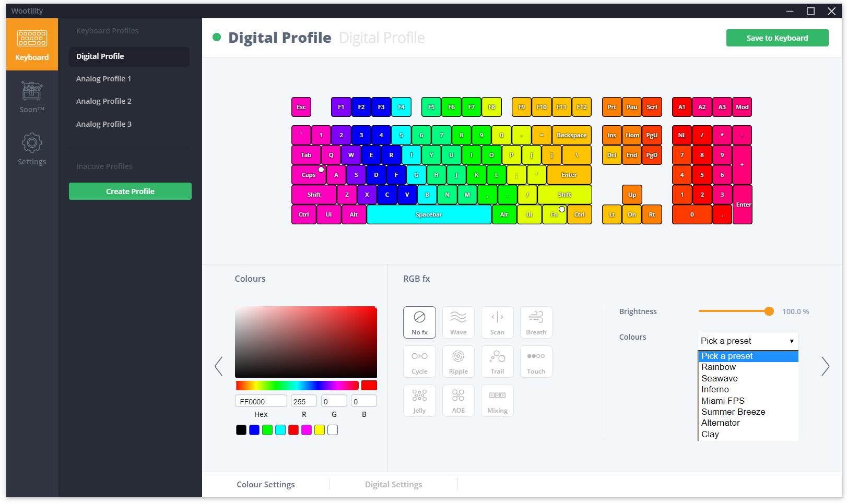Click the Create Profile button

tap(130, 191)
